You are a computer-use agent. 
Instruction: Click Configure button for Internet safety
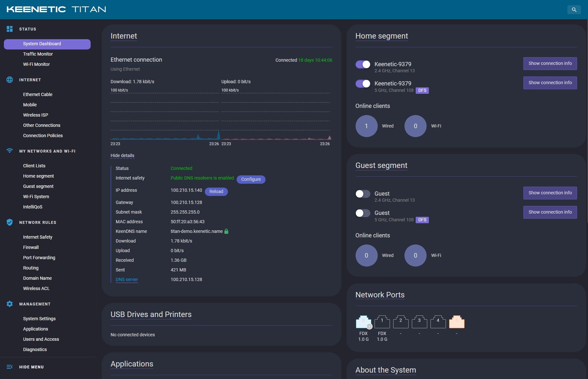coord(251,179)
